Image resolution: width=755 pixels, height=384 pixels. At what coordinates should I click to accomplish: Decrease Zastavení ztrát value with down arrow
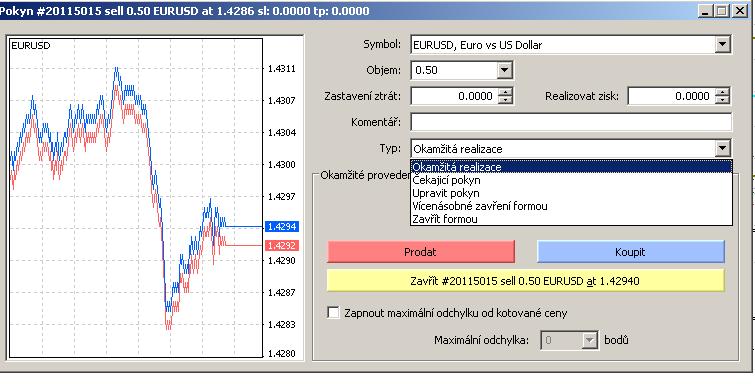pos(504,100)
